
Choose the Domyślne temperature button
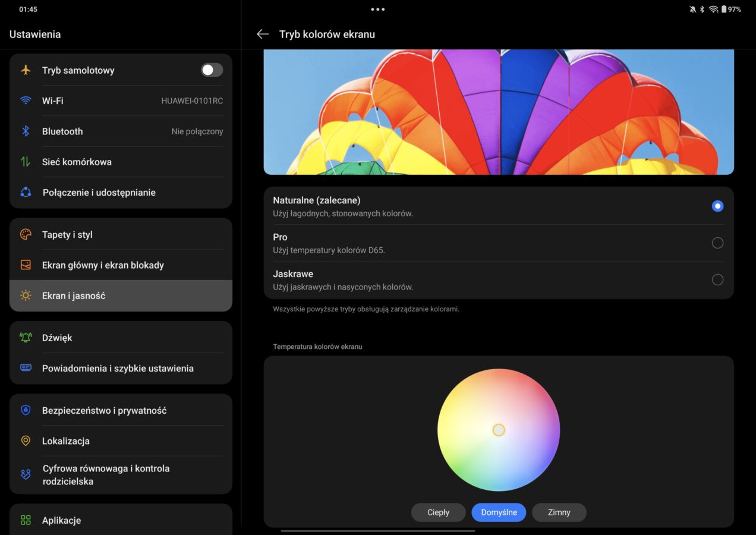499,512
